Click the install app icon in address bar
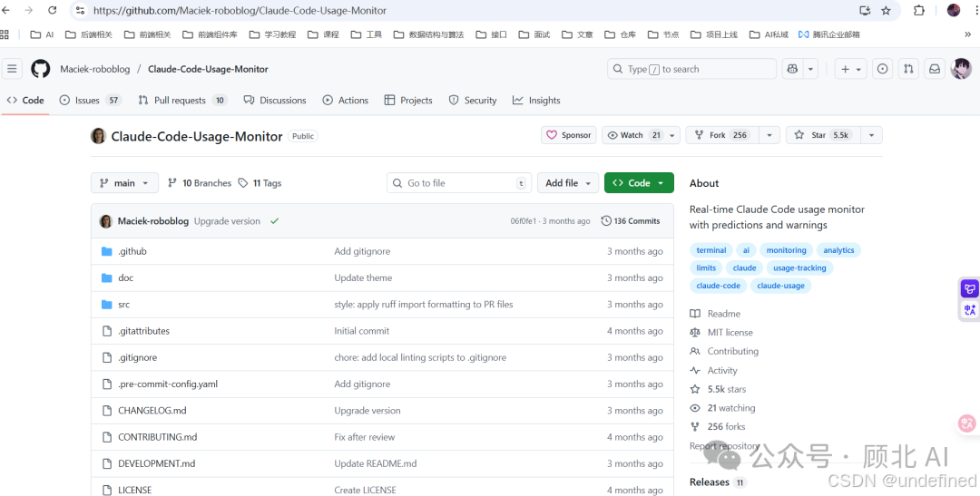The width and height of the screenshot is (980, 496). (x=865, y=10)
